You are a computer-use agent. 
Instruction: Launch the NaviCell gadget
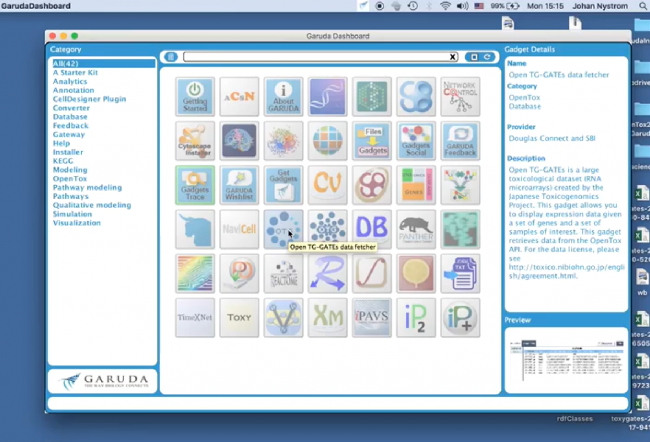(239, 228)
